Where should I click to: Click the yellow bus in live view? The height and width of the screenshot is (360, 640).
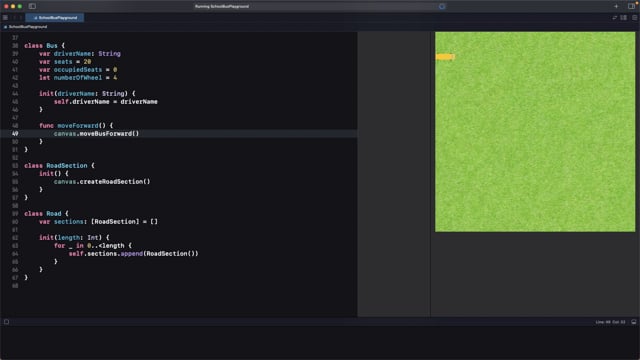click(x=445, y=57)
